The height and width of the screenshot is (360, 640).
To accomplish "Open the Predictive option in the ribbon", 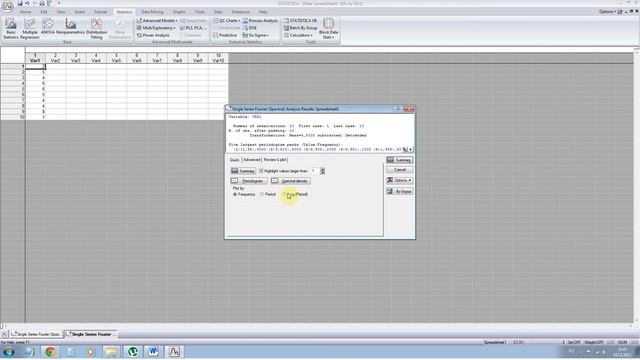I will 225,35.
